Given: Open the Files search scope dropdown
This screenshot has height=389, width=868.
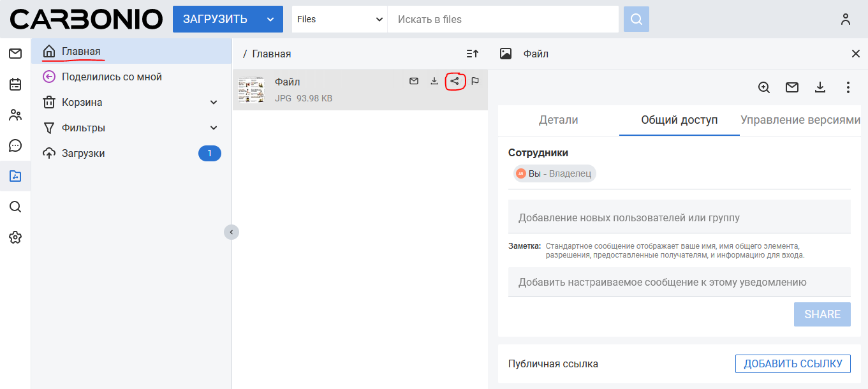Looking at the screenshot, I should (339, 19).
